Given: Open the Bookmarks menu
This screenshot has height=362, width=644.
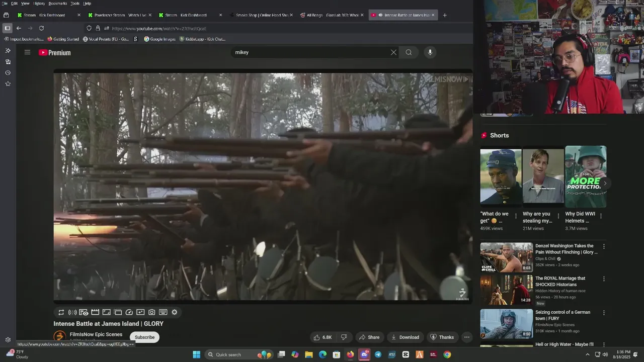Looking at the screenshot, I should [57, 4].
